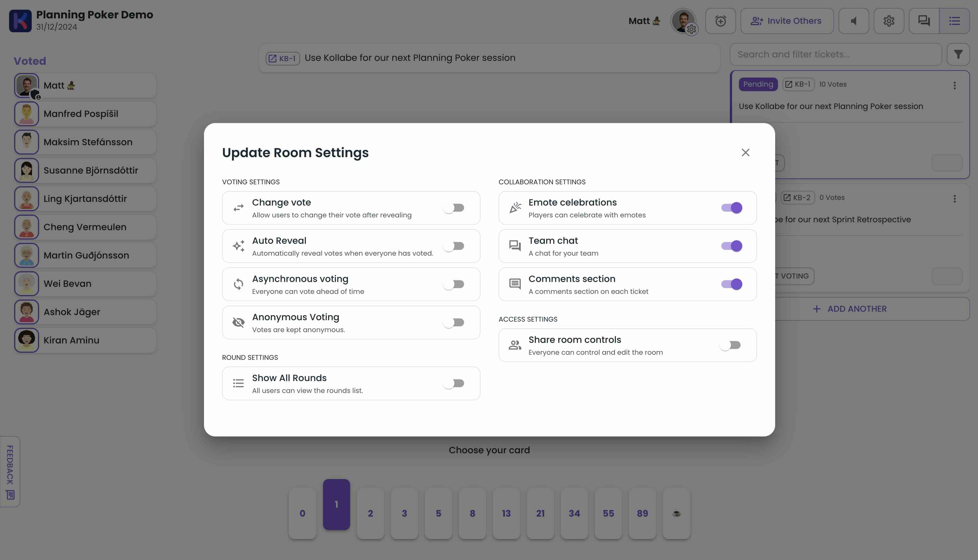Disable the Team chat toggle
The height and width of the screenshot is (560, 978).
point(732,246)
